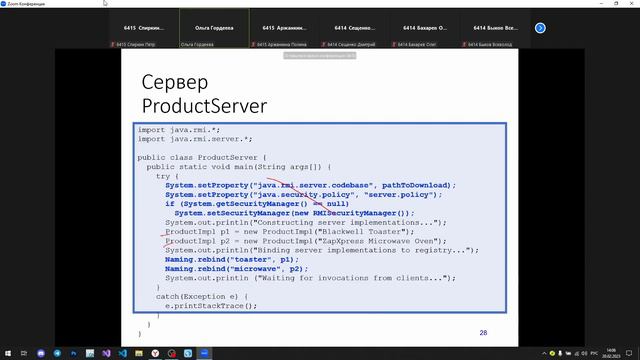Click the Сервер ProductServer slide title
The width and height of the screenshot is (640, 360).
pyautogui.click(x=204, y=94)
